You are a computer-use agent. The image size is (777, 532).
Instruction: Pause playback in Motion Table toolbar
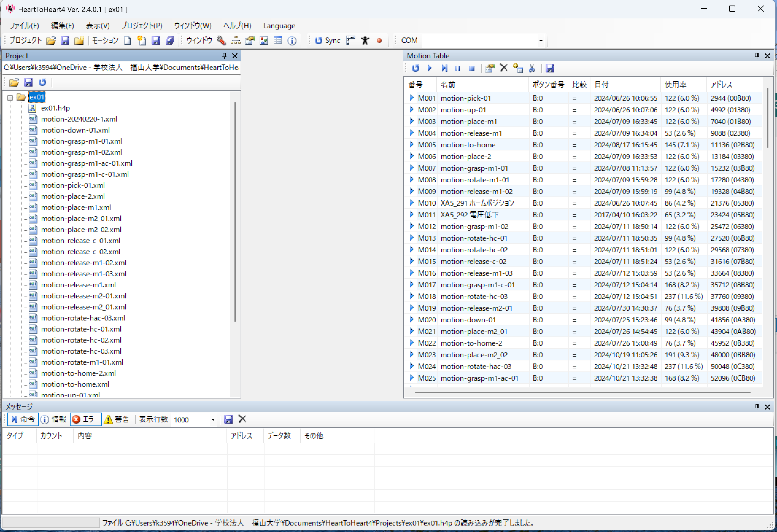pyautogui.click(x=457, y=68)
